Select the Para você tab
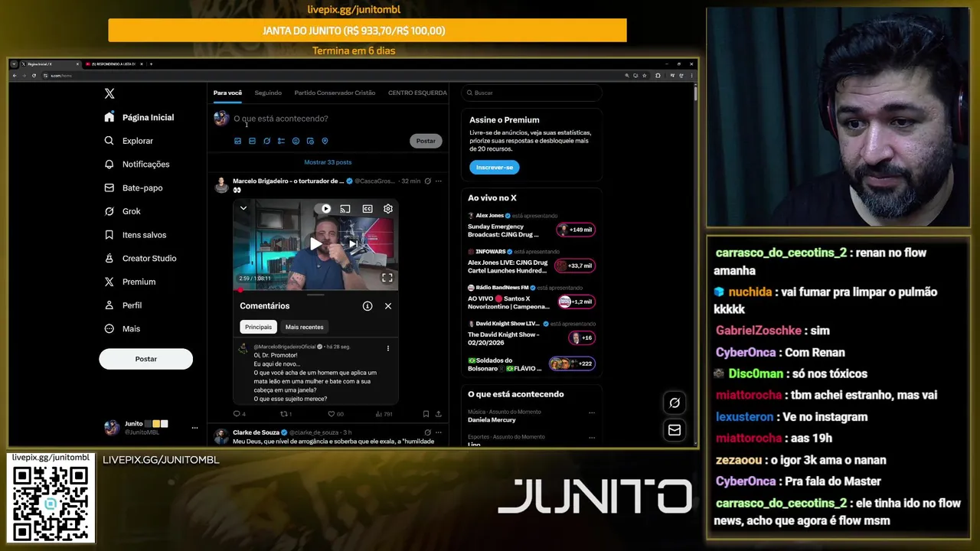 click(227, 93)
